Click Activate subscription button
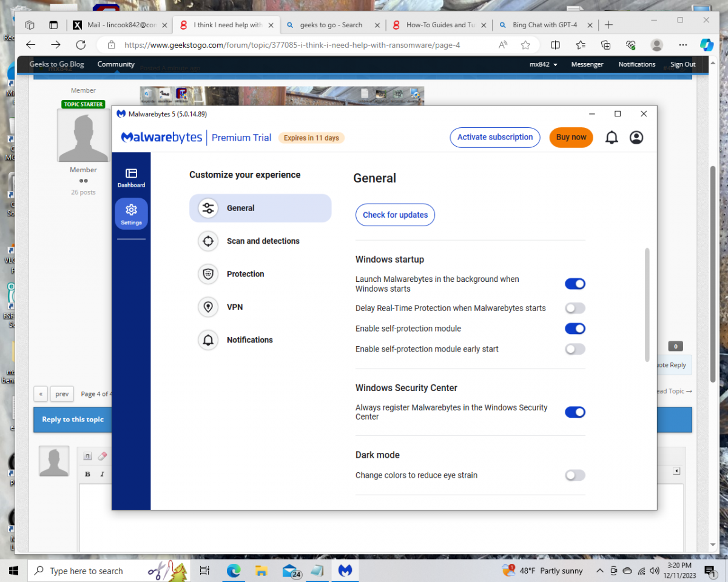This screenshot has width=728, height=582. pos(495,138)
